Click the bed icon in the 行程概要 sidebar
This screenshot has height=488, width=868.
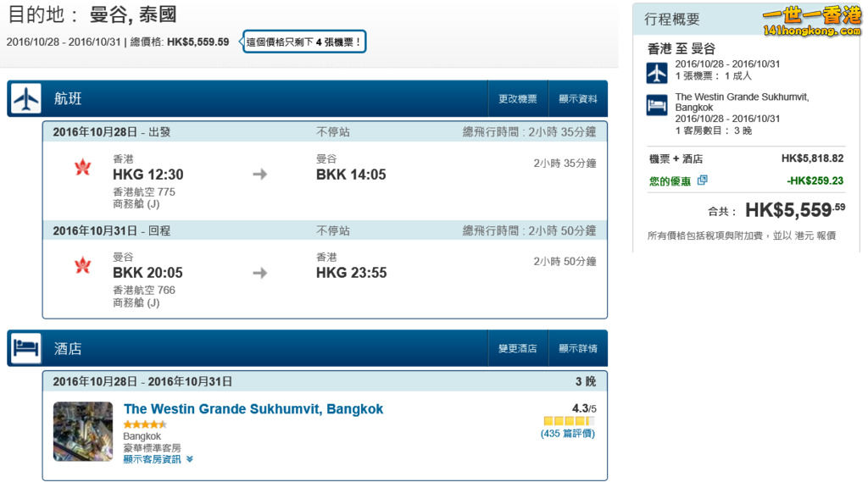point(657,106)
